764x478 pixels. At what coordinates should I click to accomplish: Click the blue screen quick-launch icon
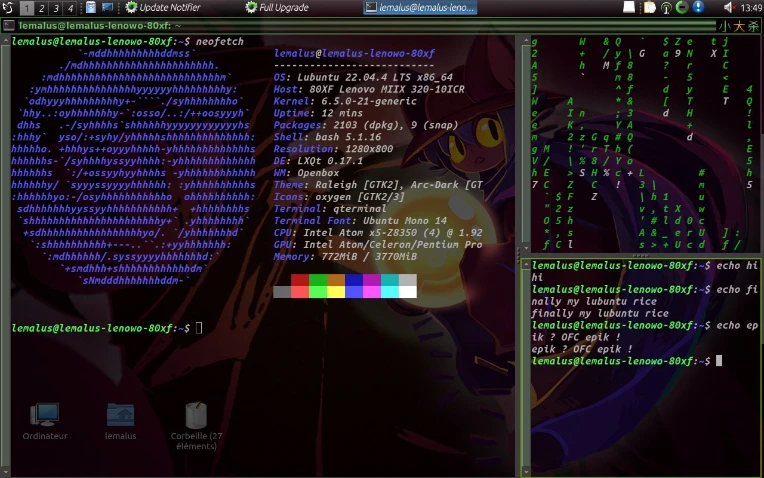coord(107,7)
